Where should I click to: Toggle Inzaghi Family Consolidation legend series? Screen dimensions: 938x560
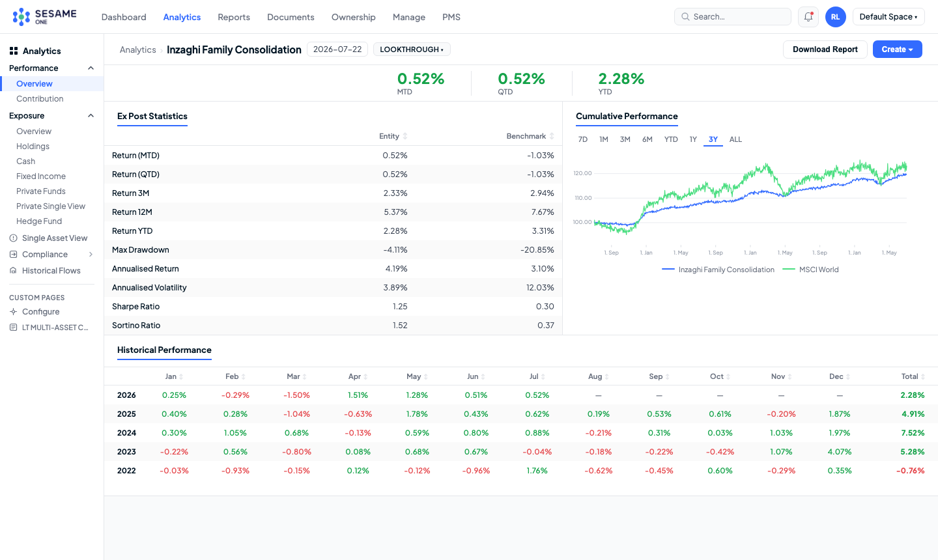[718, 270]
